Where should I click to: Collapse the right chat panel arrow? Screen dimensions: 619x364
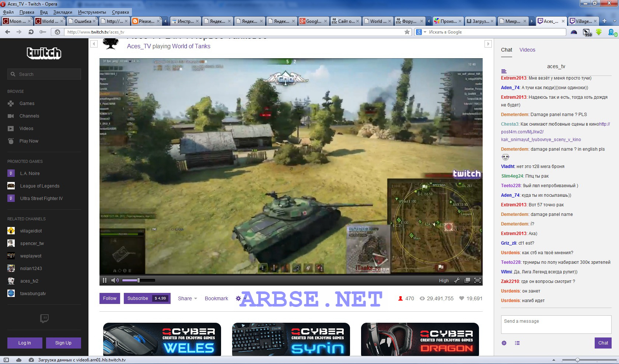point(488,44)
